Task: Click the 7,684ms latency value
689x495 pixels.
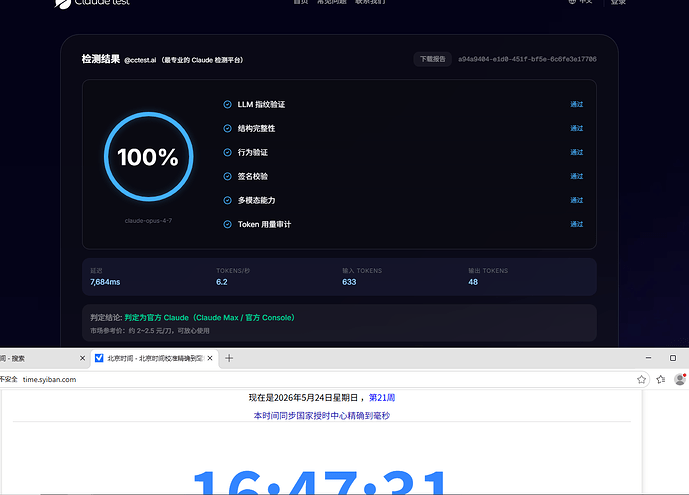Action: pos(105,282)
